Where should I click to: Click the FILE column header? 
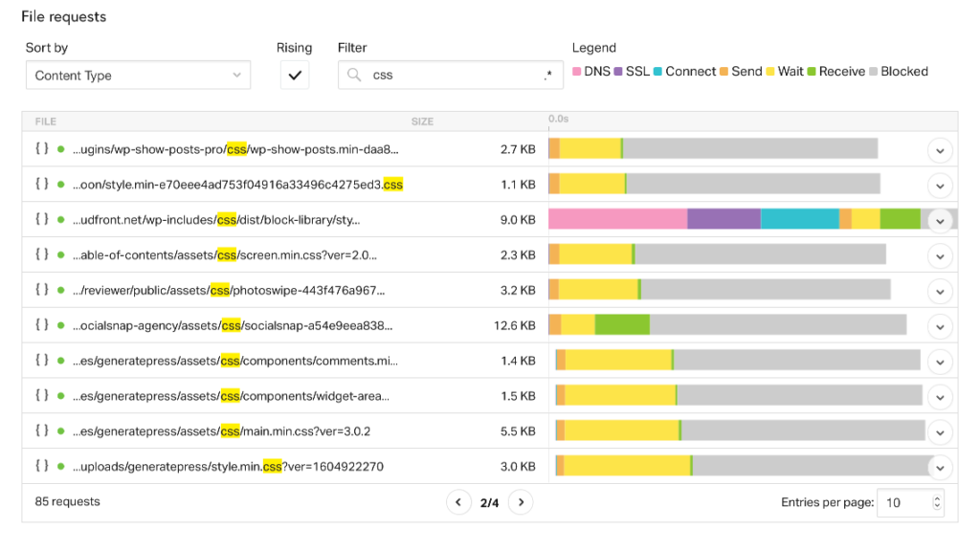[x=46, y=121]
